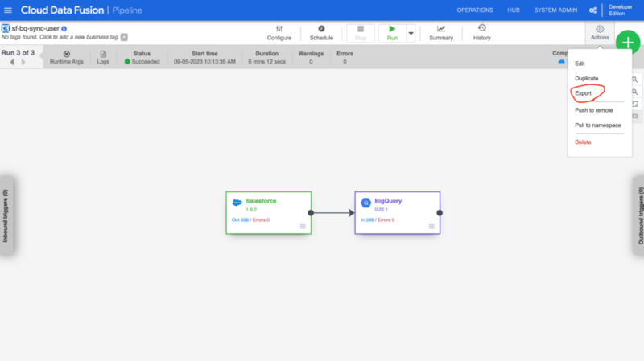Open Runtime Args

(x=67, y=57)
